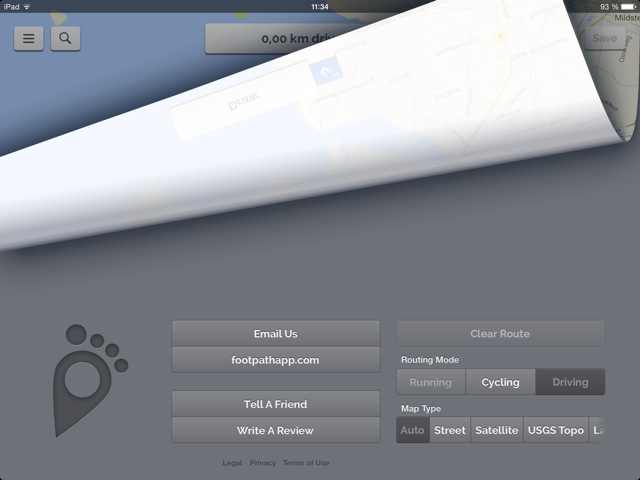Open the hamburger menu
This screenshot has height=480, width=640.
point(29,39)
